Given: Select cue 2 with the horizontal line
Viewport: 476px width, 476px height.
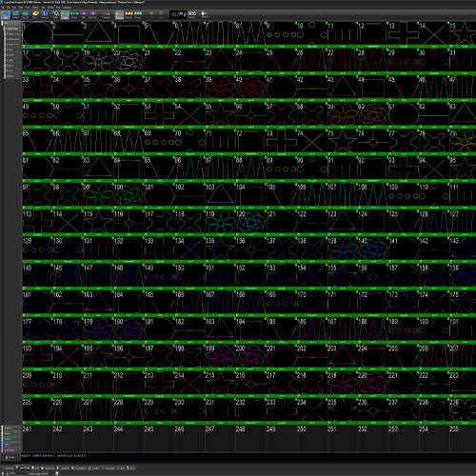Looking at the screenshot, I should click(x=68, y=35).
